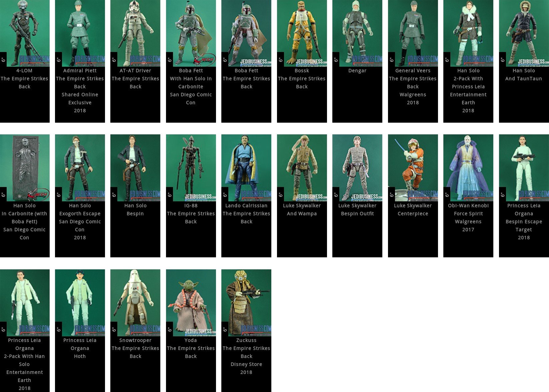
Task: View Han Solo Exogorth Escape figure photo
Action: click(x=80, y=168)
